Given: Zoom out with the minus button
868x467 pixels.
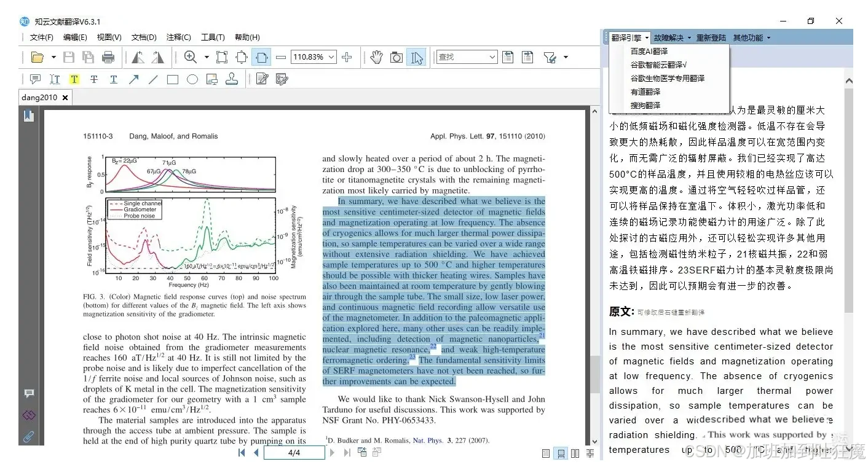Looking at the screenshot, I should coord(281,57).
